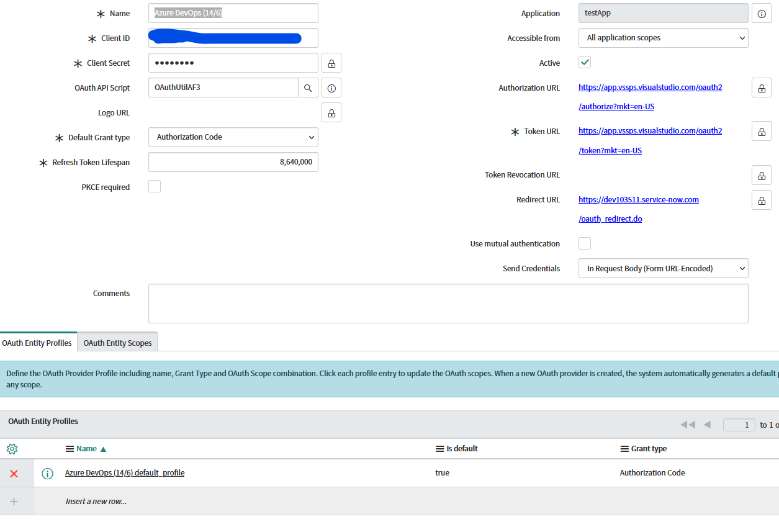Click 'Insert a new row...' in the list
779x532 pixels.
coord(96,501)
